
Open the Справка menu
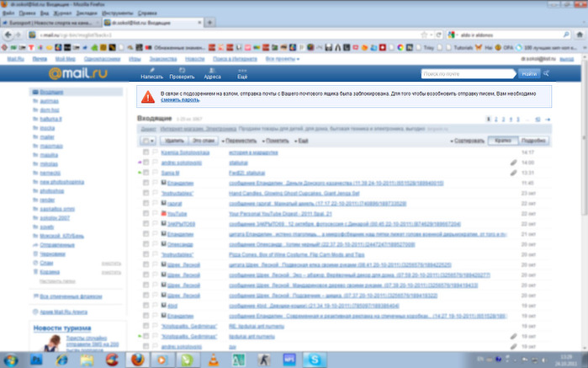tap(147, 13)
